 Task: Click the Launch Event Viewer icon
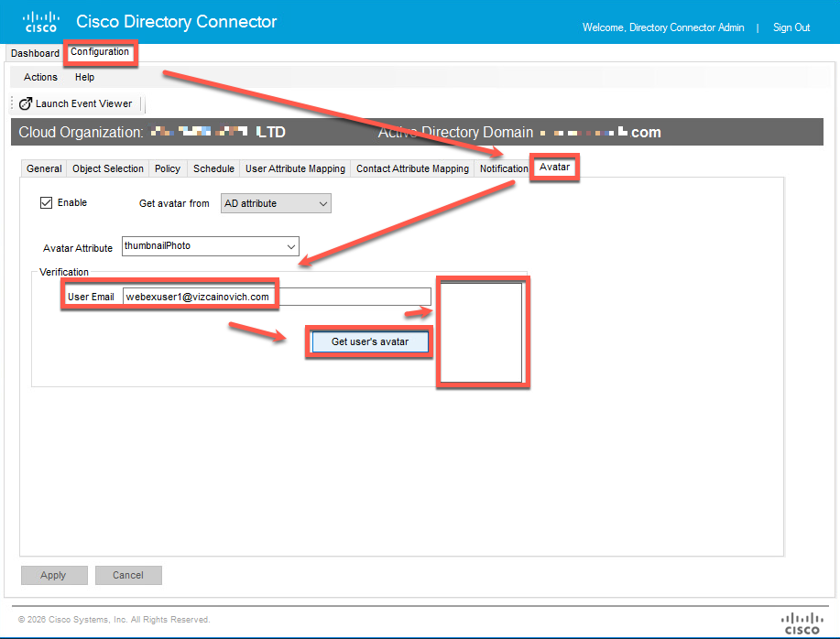tap(25, 103)
